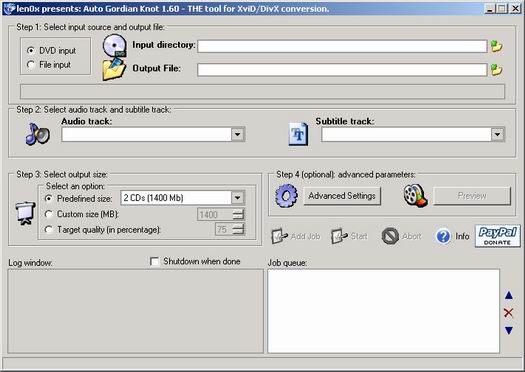Select the File input radio button

31,64
